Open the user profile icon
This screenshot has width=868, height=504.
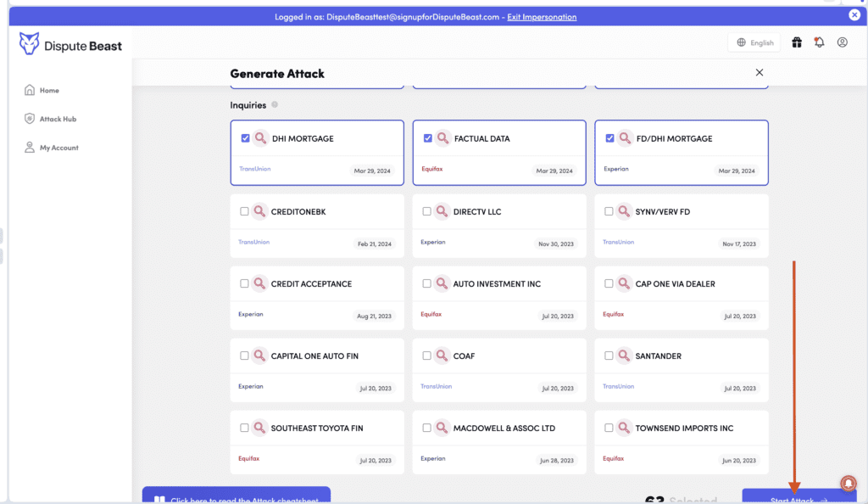click(842, 42)
